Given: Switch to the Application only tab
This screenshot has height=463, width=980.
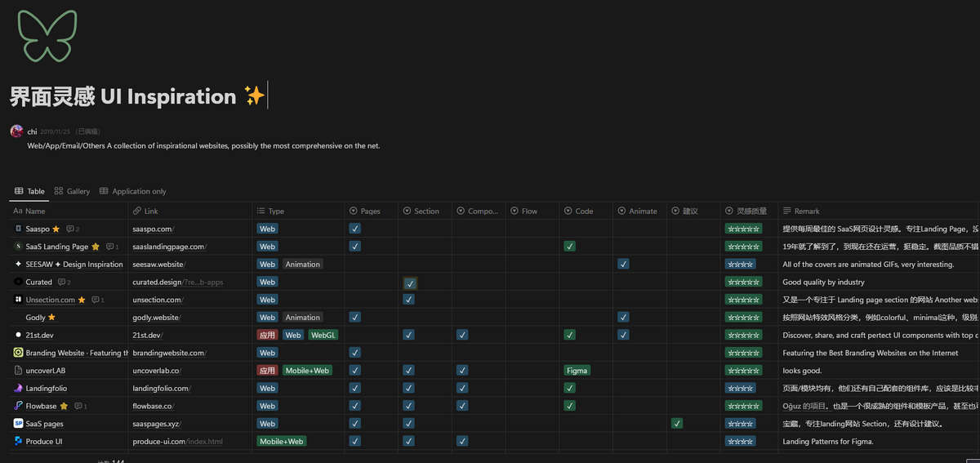Looking at the screenshot, I should click(x=133, y=191).
